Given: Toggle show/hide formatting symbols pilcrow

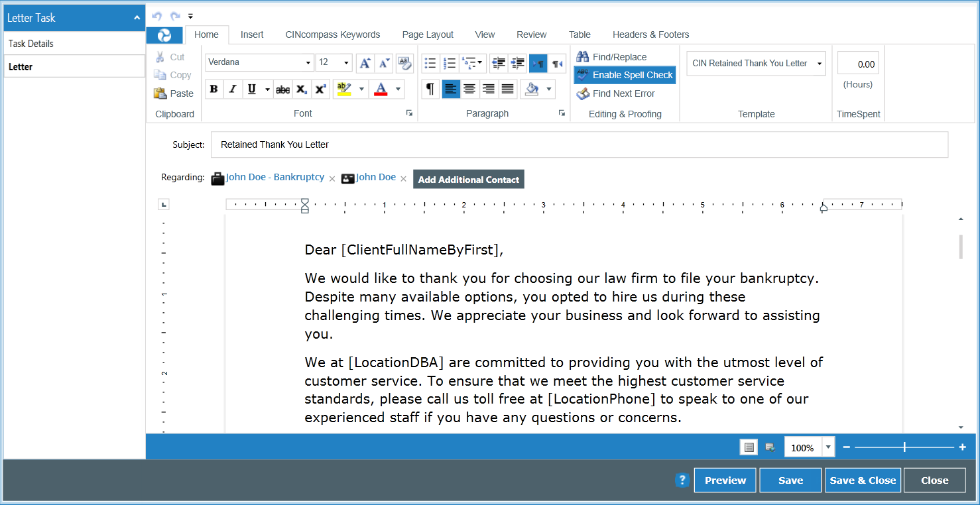Looking at the screenshot, I should [x=430, y=89].
